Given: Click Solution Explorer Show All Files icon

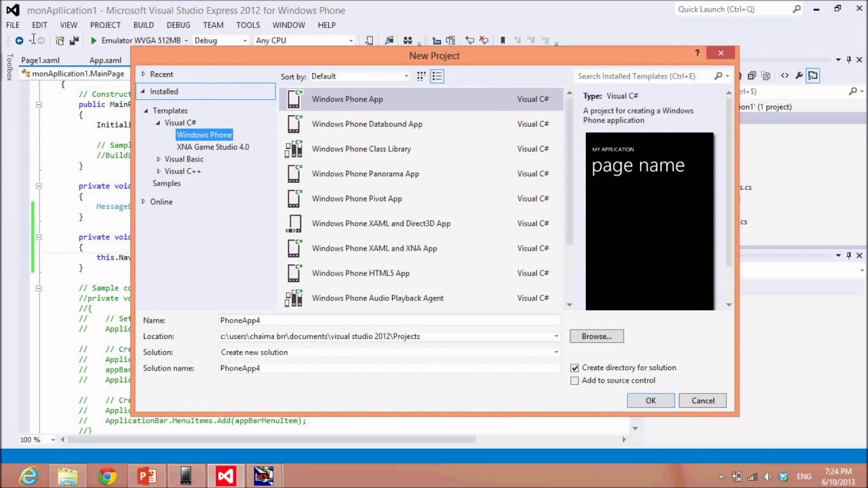Looking at the screenshot, I should (x=766, y=76).
